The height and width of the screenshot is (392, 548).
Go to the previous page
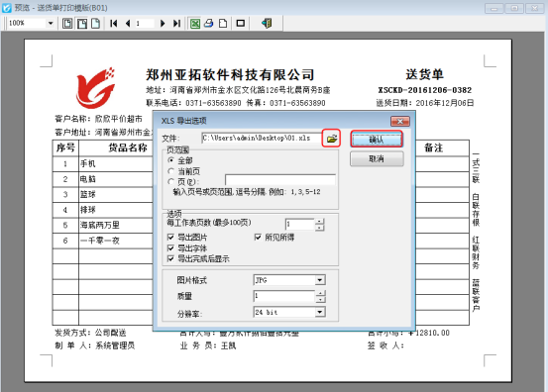click(x=128, y=24)
